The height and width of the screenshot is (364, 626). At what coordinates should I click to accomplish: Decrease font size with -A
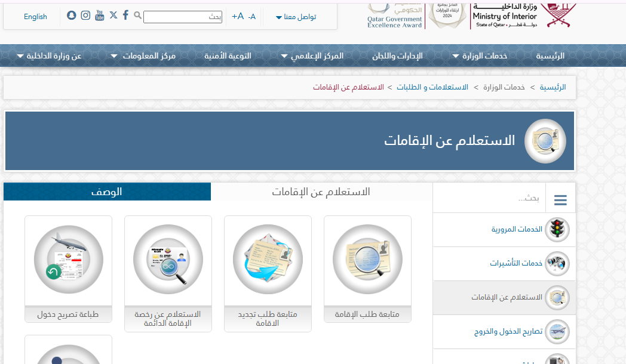click(x=251, y=17)
